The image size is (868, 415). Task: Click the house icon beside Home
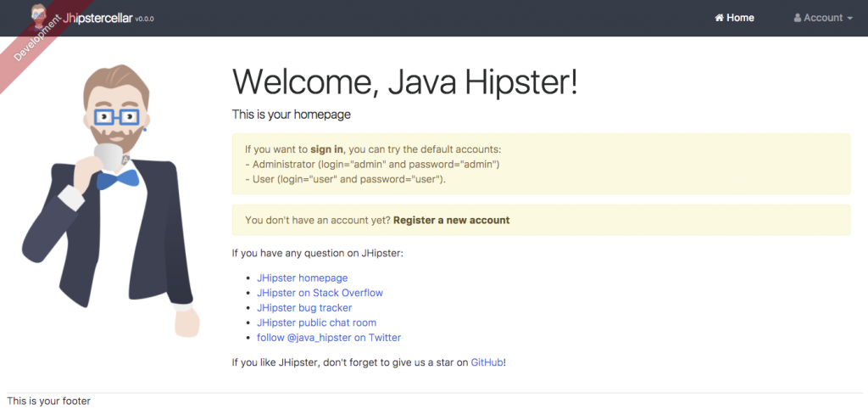(719, 18)
